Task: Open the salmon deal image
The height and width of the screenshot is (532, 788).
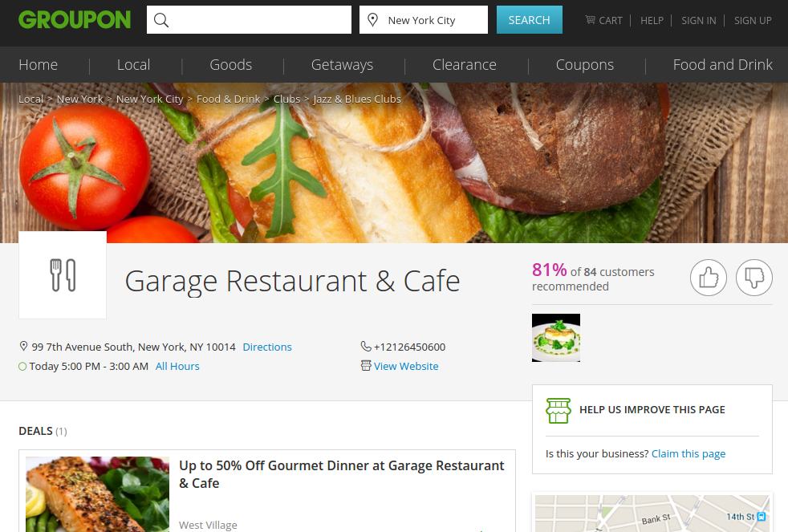Action: point(97,493)
